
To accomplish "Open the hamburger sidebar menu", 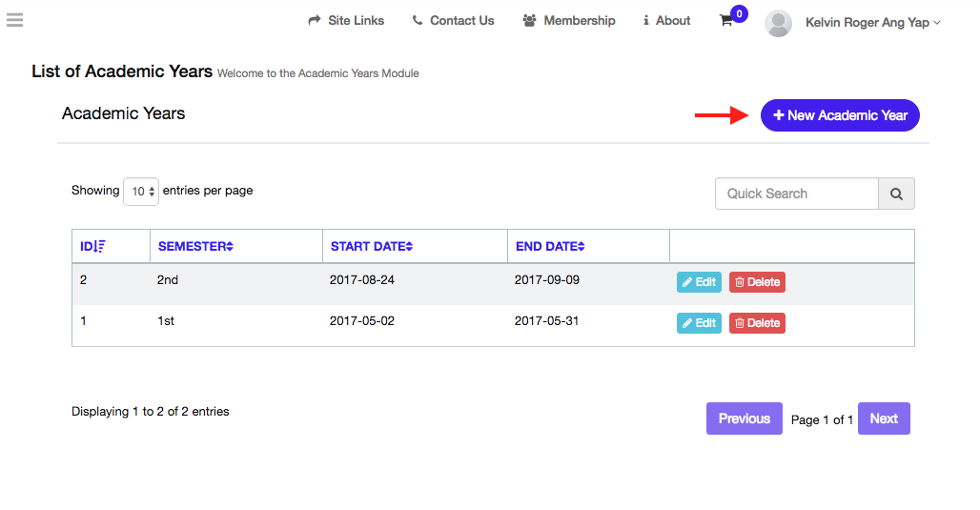I will coord(14,20).
